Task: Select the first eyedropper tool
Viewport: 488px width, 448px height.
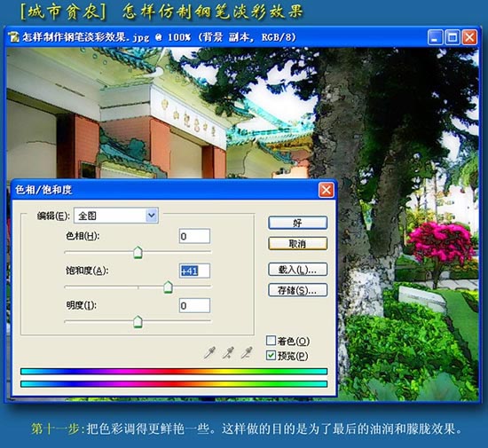Action: coord(209,353)
